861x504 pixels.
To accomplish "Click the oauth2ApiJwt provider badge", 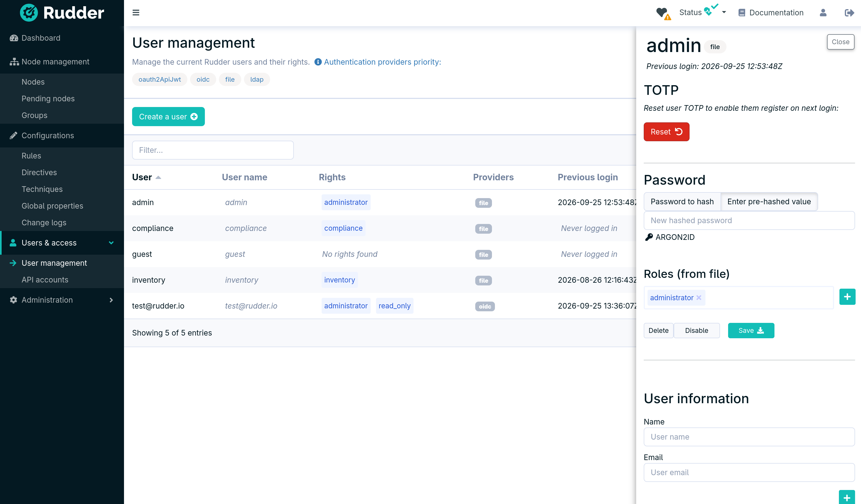I will [160, 80].
